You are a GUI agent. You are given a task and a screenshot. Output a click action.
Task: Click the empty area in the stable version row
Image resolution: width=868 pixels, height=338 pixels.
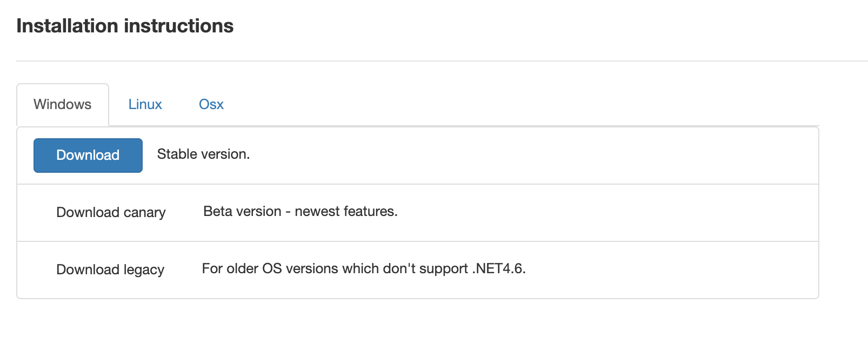pyautogui.click(x=534, y=156)
